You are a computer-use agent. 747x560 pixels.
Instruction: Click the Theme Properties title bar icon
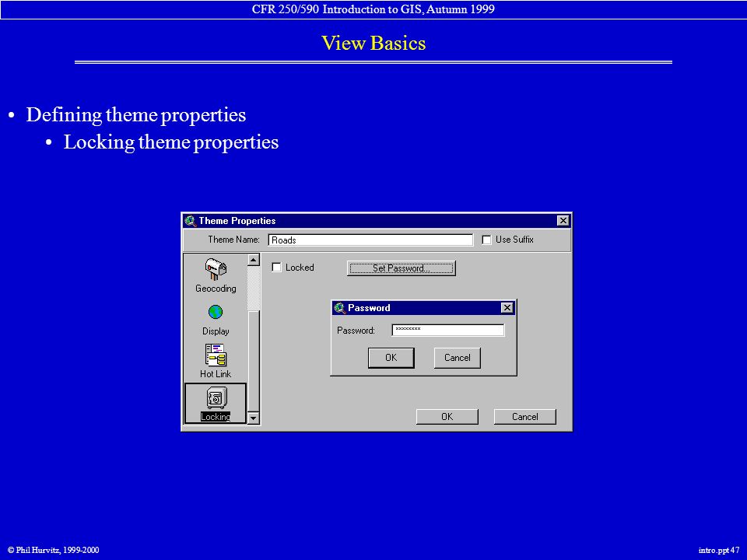(191, 221)
